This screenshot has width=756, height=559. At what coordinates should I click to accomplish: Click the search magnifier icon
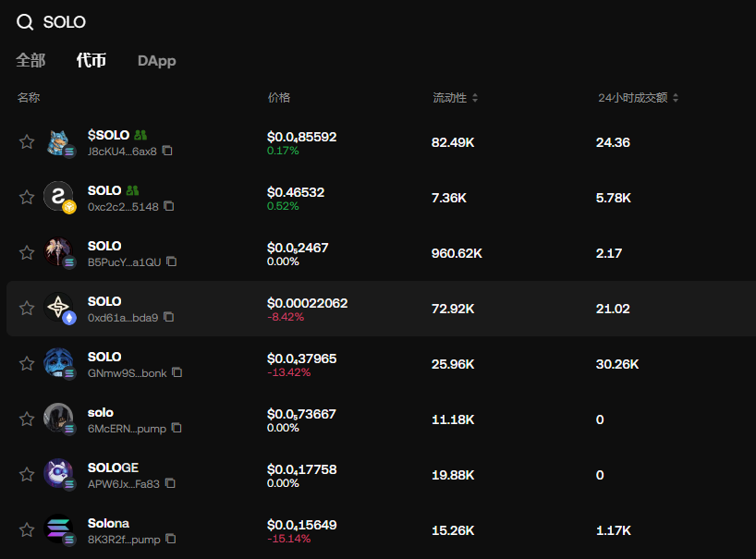[x=25, y=22]
